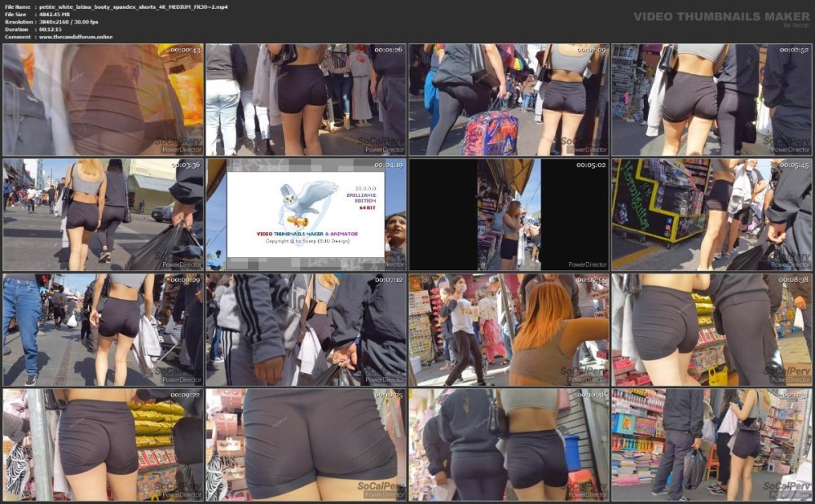Click the file size value "4842.45 MB"

pyautogui.click(x=54, y=15)
